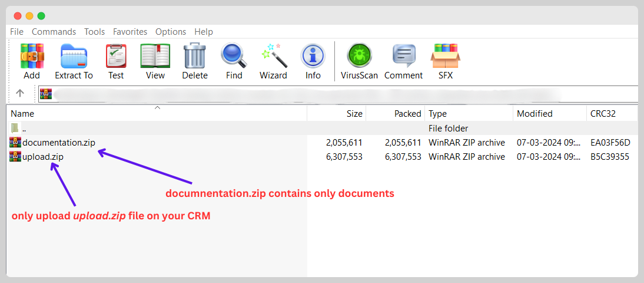Screen dimensions: 644x283
Task: Click the Add archive toolbar icon
Action: click(32, 57)
